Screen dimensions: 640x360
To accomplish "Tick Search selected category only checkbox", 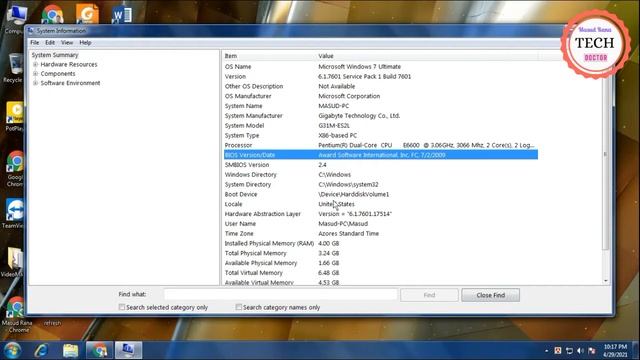I will click(x=122, y=307).
